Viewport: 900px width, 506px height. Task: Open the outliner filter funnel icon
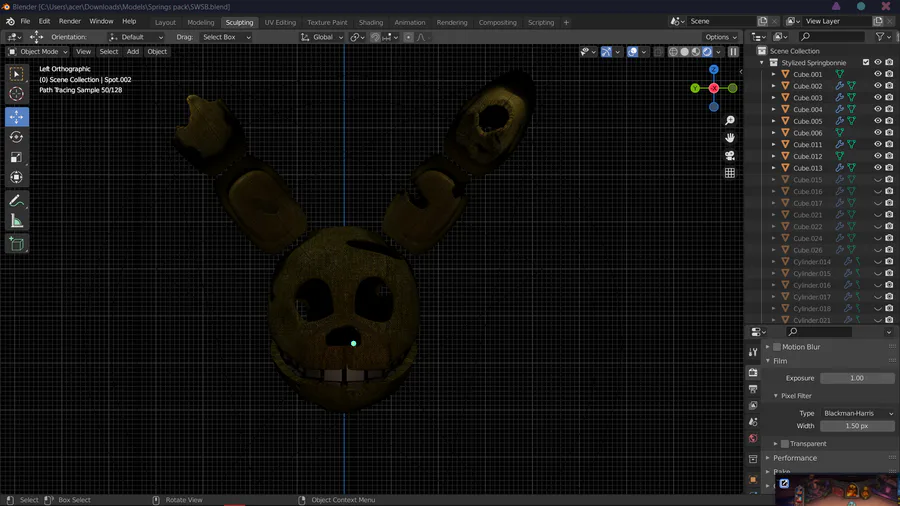pos(880,37)
